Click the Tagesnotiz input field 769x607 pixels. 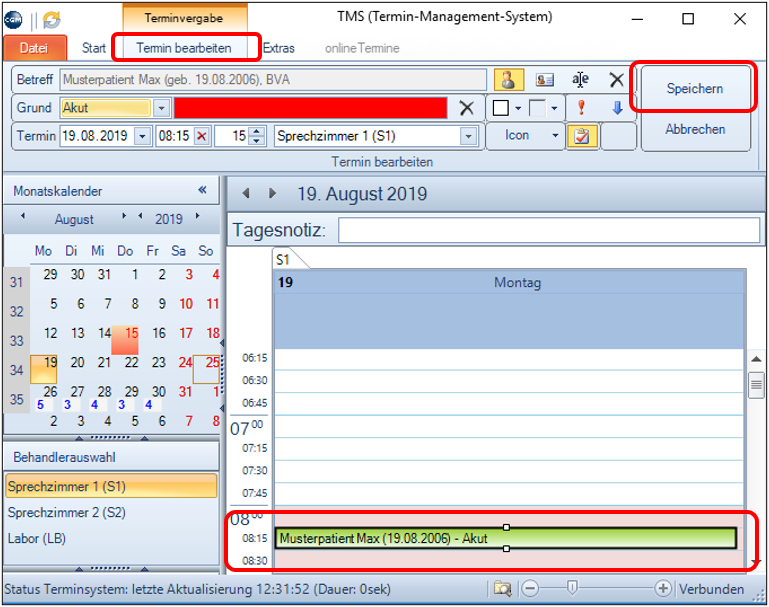tap(549, 230)
